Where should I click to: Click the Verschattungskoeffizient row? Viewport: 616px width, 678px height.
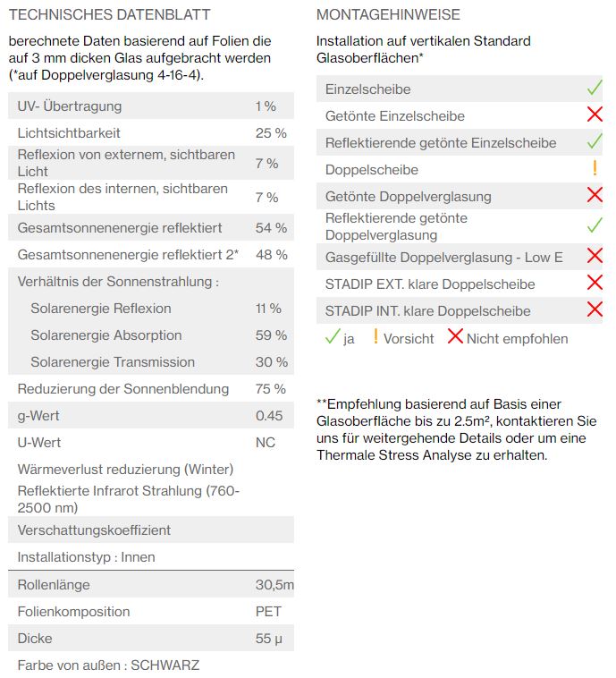(151, 530)
